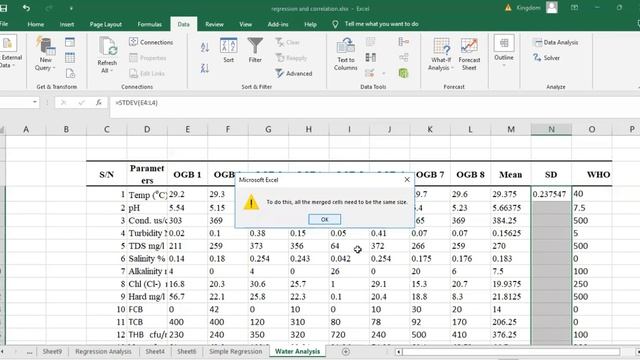Switch to the Sheet9 tab
The width and height of the screenshot is (640, 360).
pyautogui.click(x=52, y=351)
